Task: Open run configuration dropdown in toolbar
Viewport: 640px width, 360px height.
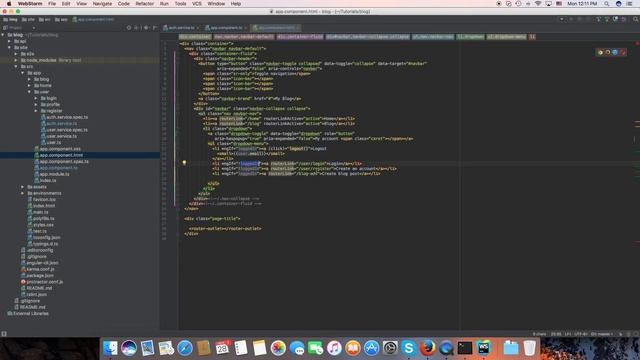Action: [x=562, y=19]
